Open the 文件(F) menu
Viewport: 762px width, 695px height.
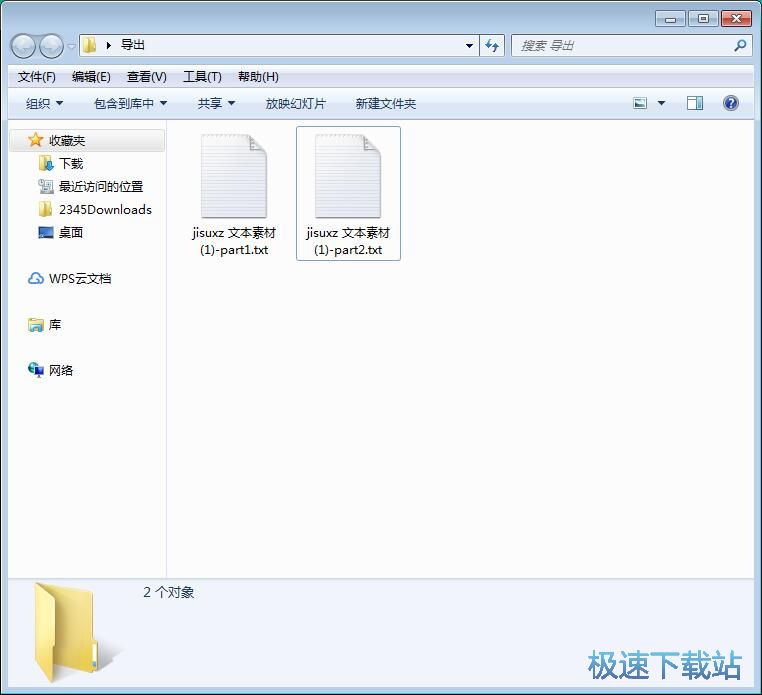pyautogui.click(x=36, y=77)
